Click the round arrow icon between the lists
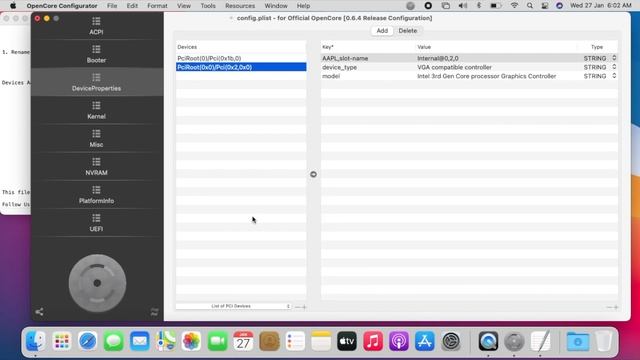Image resolution: width=640 pixels, height=360 pixels. click(313, 174)
